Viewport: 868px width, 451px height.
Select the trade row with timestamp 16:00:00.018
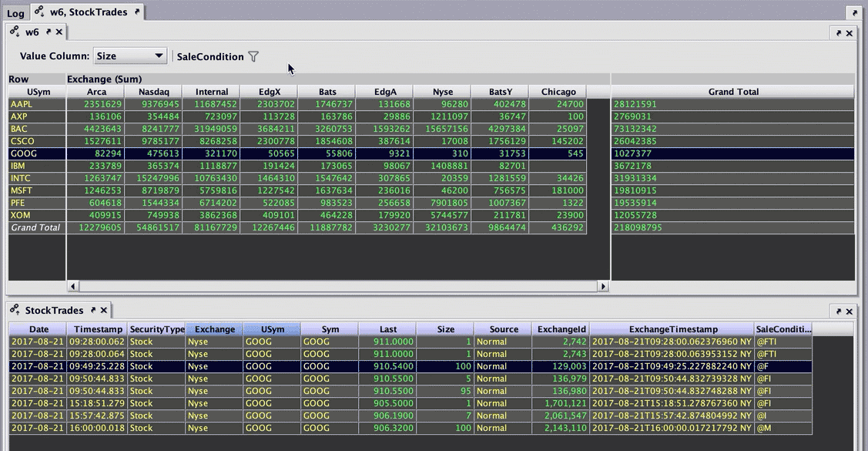pos(411,429)
